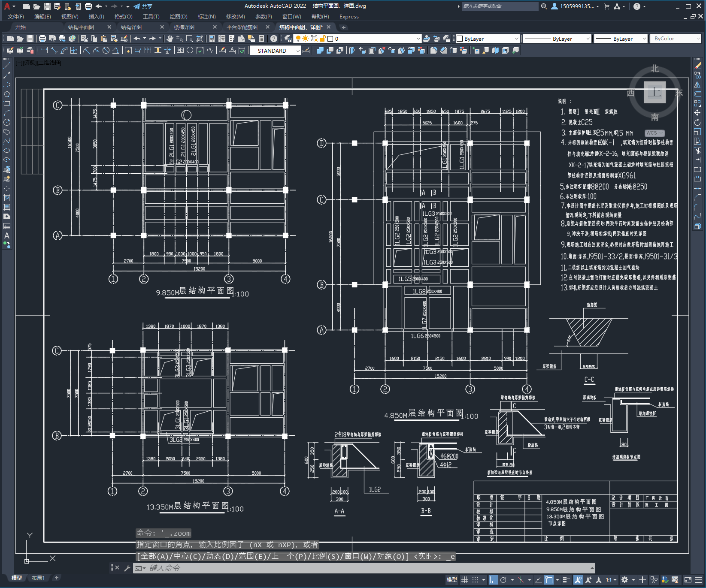Viewport: 706px width, 588px height.
Task: Select the Rectangle draw tool
Action: 7,103
